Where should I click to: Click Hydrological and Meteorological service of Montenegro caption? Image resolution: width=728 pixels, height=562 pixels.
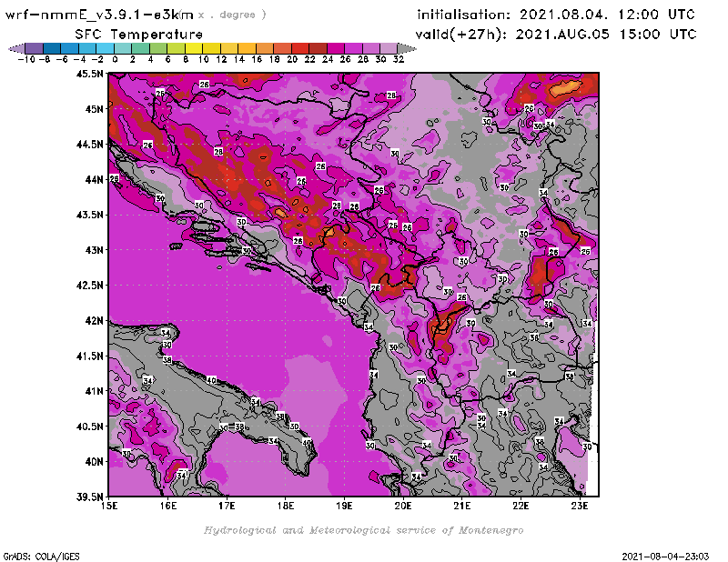click(x=363, y=530)
